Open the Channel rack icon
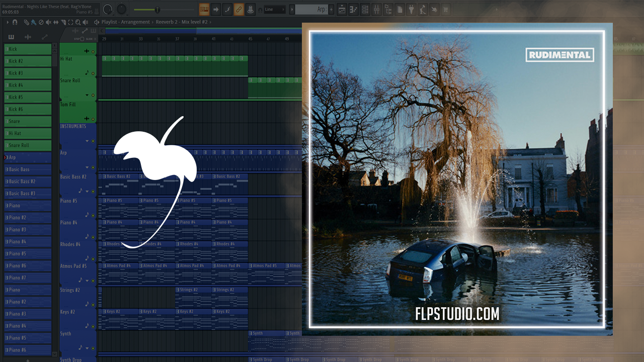Viewport: 644px width, 362px height. (364, 9)
